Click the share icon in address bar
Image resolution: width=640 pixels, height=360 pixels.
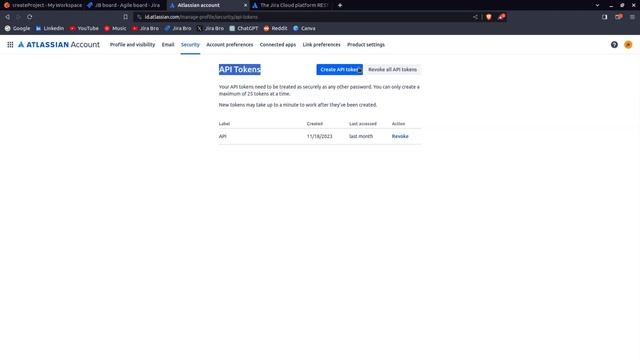(475, 17)
